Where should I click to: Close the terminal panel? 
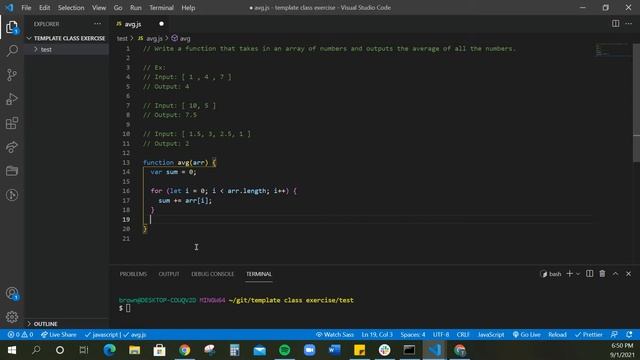pyautogui.click(x=629, y=274)
